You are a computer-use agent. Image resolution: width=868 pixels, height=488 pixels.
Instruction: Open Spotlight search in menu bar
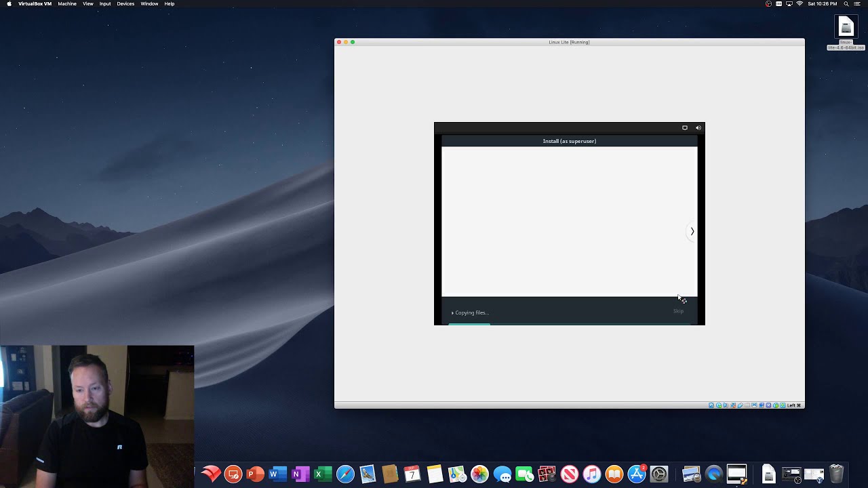[x=846, y=4]
